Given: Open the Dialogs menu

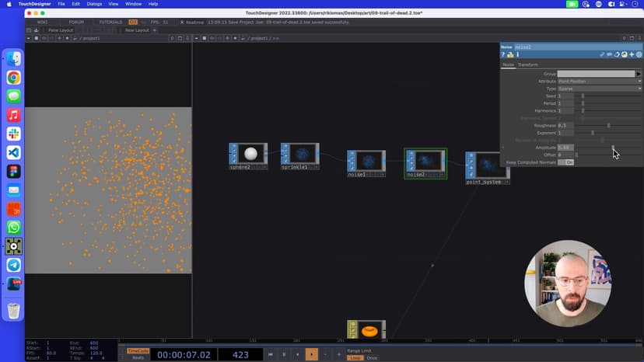Looking at the screenshot, I should coord(94,4).
